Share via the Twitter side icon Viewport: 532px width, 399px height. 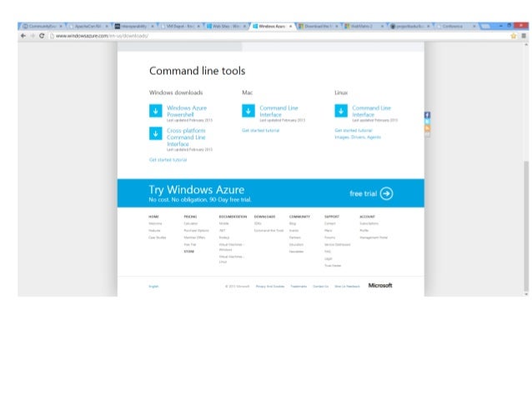428,122
